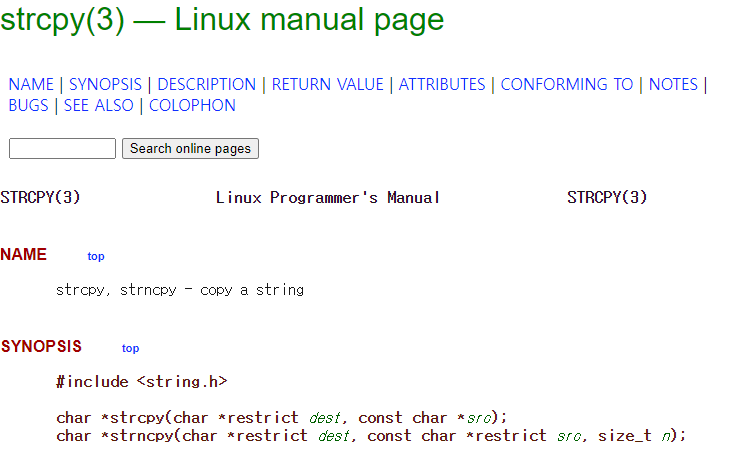This screenshot has height=455, width=731.
Task: Click the Linux Programmer's Manual header text
Action: coord(327,198)
